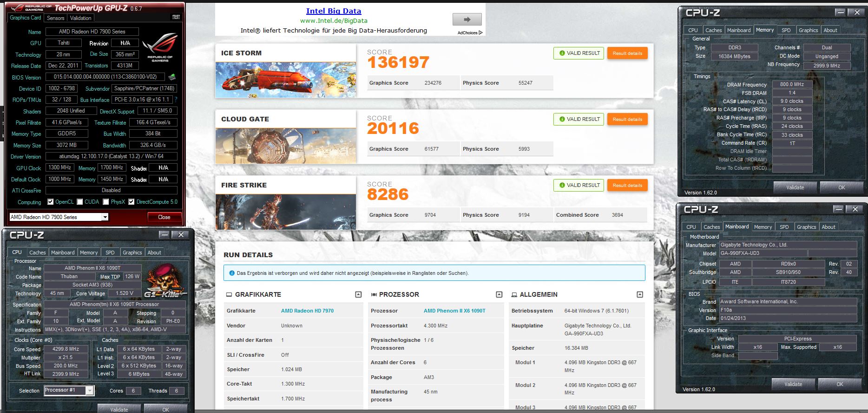Open SPD tab in the CPU-Z Memory window

pyautogui.click(x=786, y=30)
